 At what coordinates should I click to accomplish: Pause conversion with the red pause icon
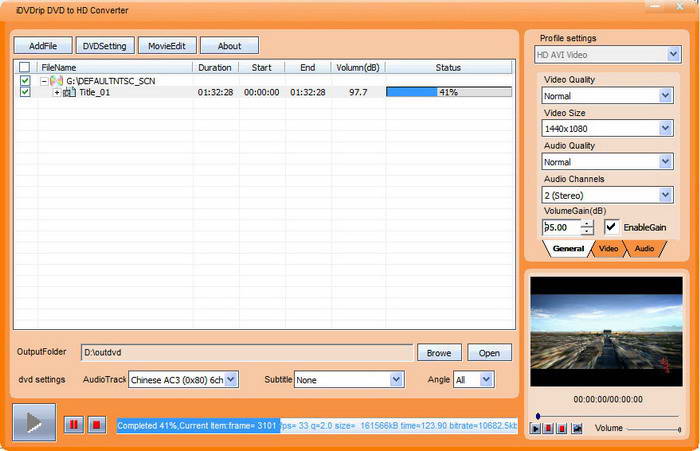tap(74, 424)
